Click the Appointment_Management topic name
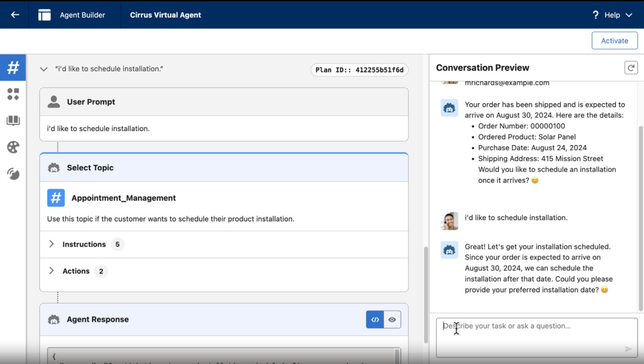This screenshot has height=364, width=644. coord(124,198)
